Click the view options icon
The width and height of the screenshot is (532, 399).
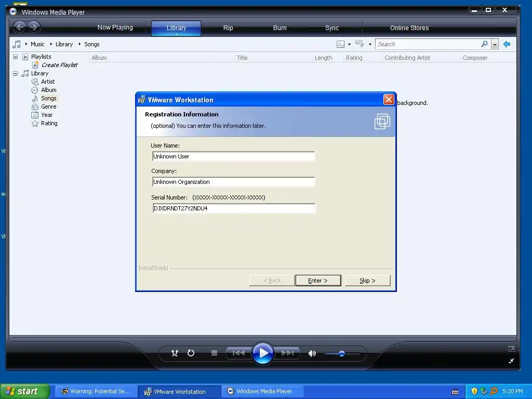[360, 44]
